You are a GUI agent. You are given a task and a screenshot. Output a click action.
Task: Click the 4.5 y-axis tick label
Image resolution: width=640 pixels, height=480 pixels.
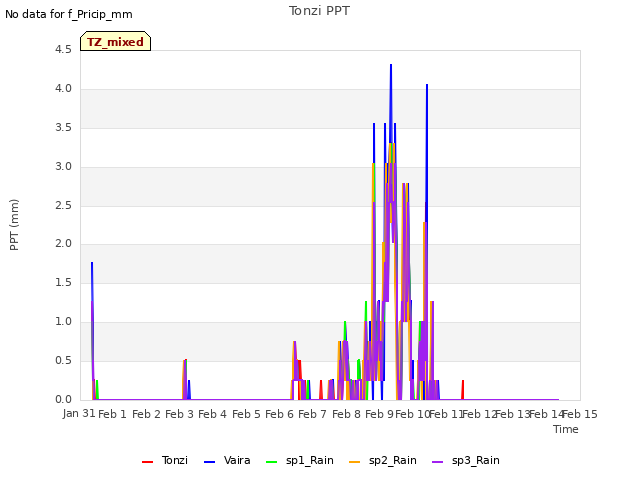pos(63,50)
